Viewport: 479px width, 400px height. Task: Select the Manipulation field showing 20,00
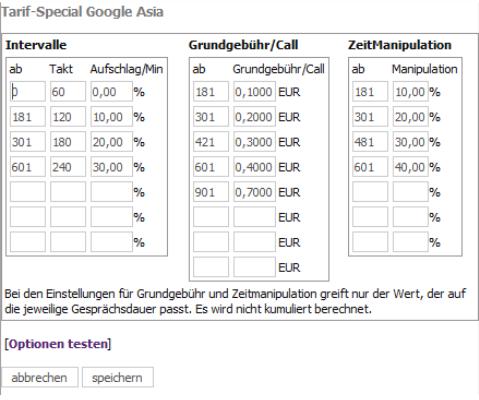point(410,117)
